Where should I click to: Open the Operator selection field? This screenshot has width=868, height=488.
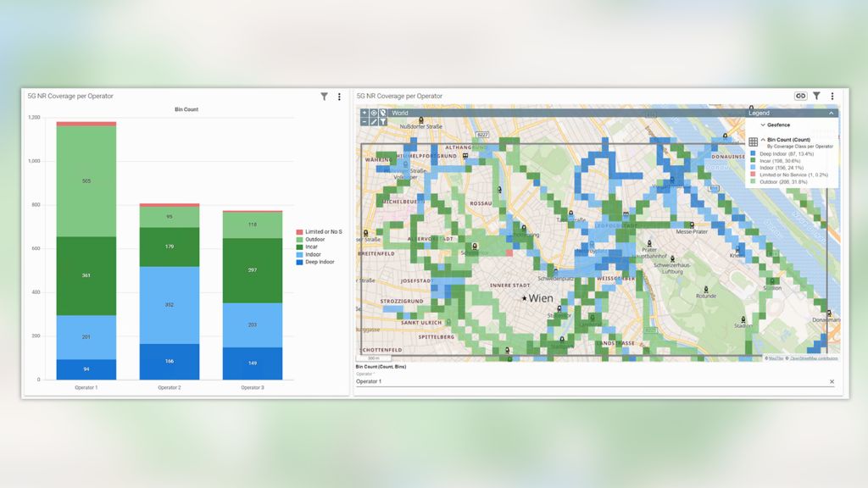pos(595,381)
